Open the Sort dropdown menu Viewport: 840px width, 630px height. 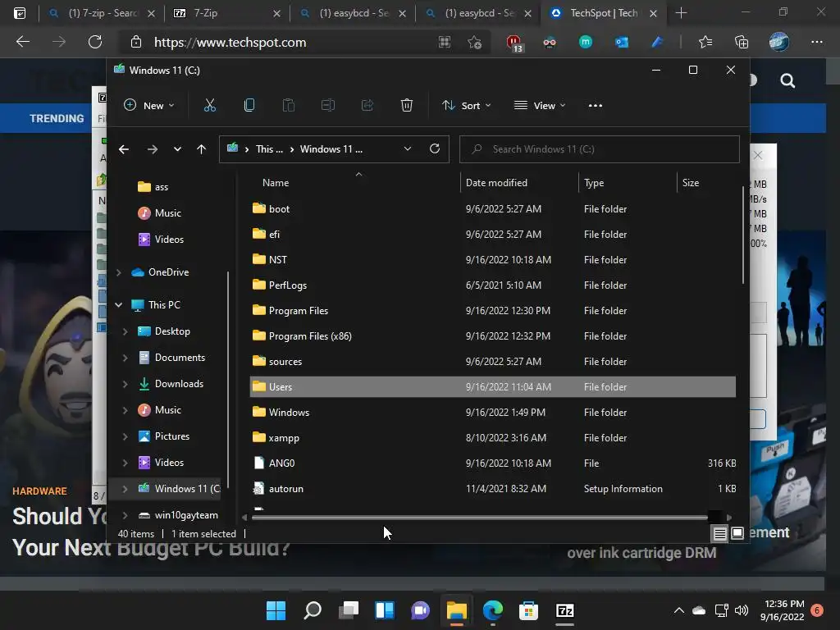coord(466,106)
